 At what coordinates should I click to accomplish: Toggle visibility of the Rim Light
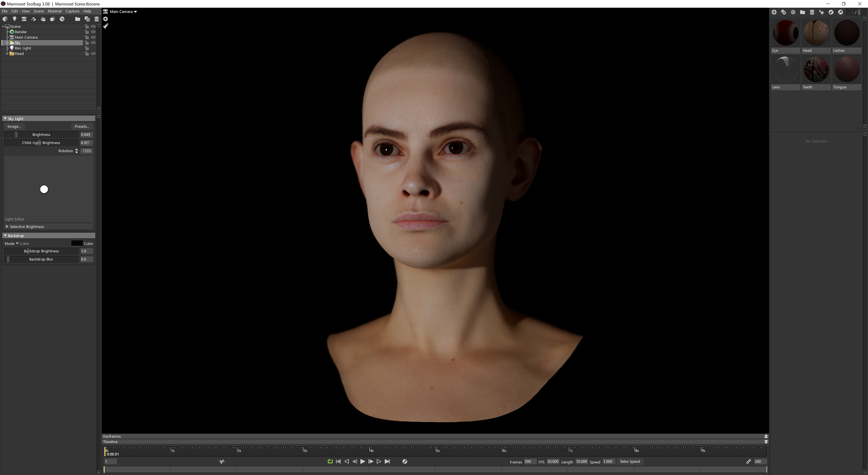click(x=93, y=48)
